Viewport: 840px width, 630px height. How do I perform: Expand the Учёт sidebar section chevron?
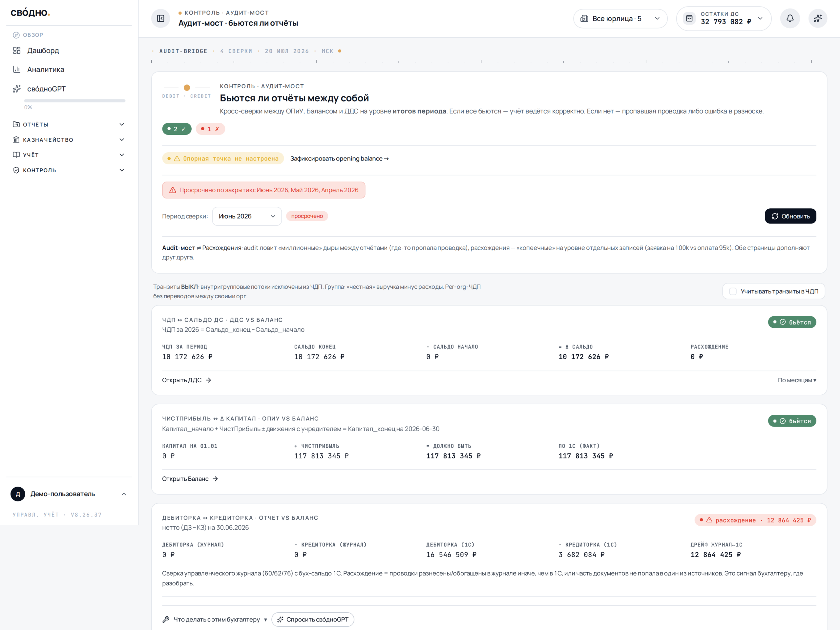click(122, 155)
